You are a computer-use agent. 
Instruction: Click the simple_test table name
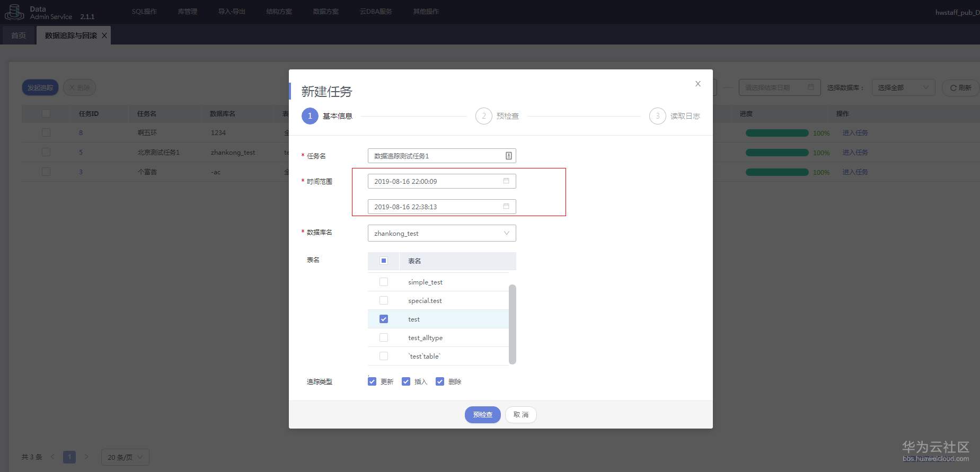425,282
